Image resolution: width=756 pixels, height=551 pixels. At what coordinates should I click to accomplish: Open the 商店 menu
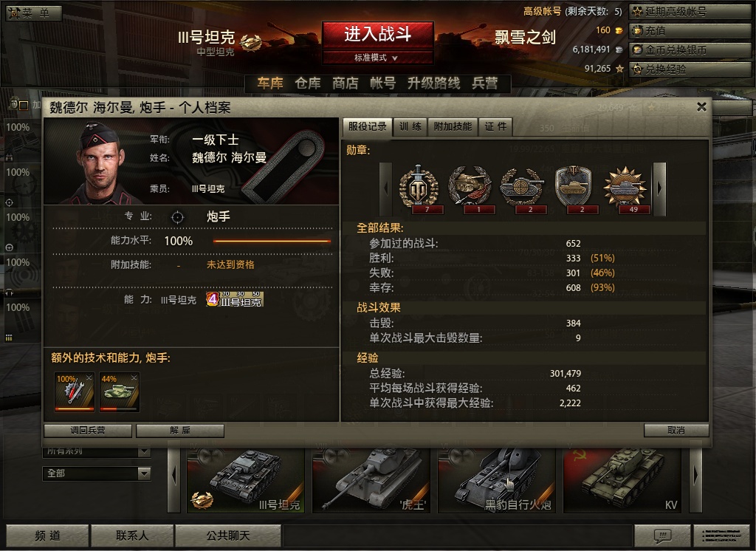coord(346,83)
